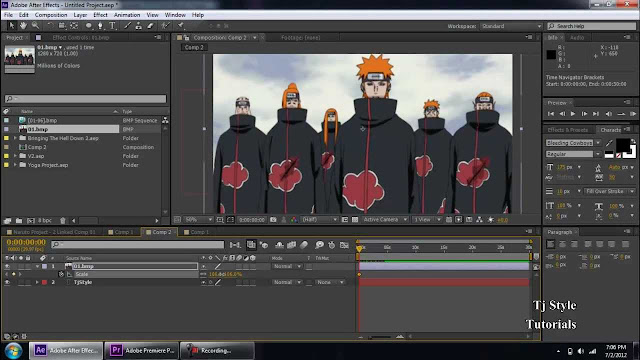This screenshot has height=360, width=640.
Task: Open the Workspace Standard dropdown
Action: tap(511, 26)
